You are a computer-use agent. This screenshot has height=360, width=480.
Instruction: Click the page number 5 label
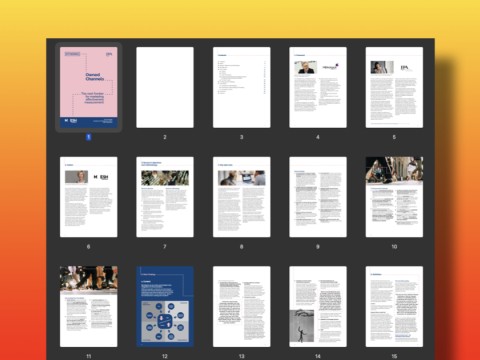click(x=394, y=137)
